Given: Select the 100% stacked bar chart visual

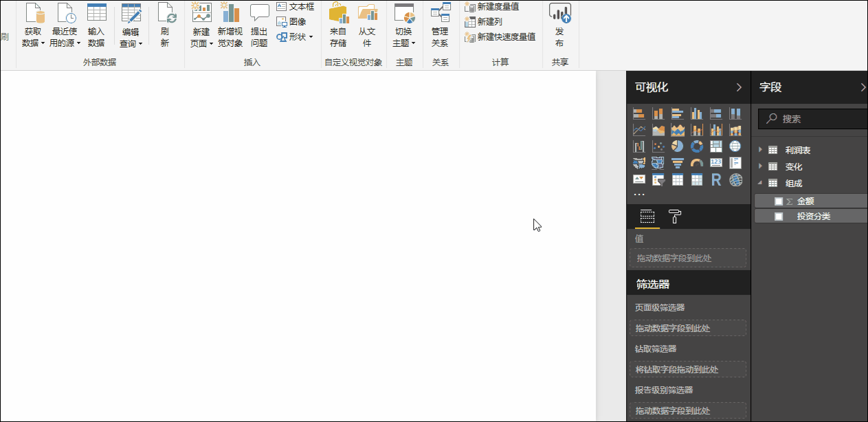Looking at the screenshot, I should (x=716, y=113).
